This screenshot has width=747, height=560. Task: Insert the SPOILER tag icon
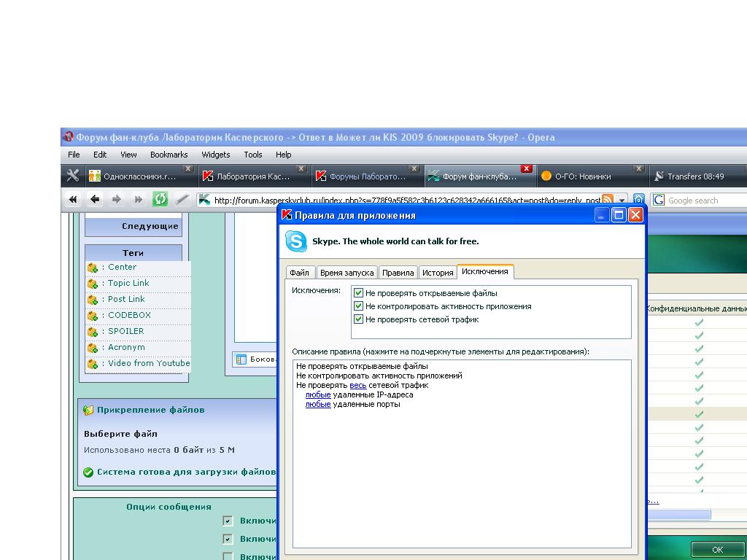click(93, 332)
